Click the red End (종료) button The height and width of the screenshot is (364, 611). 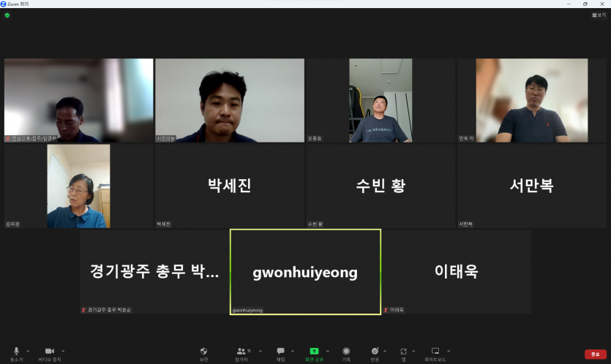[595, 354]
